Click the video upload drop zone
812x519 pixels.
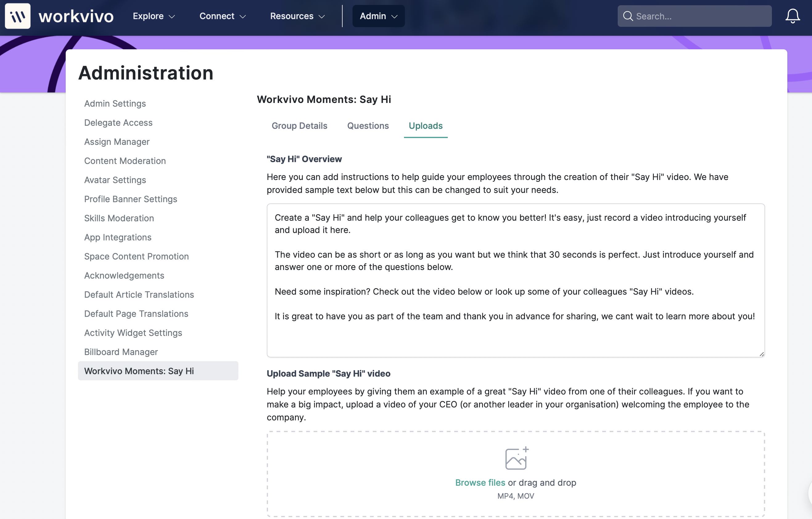[x=516, y=474]
